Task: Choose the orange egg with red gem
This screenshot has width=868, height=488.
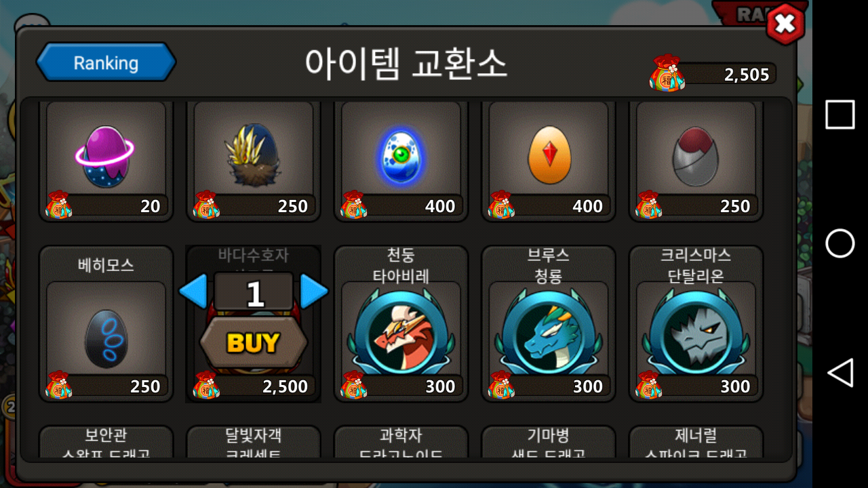Action: 549,161
